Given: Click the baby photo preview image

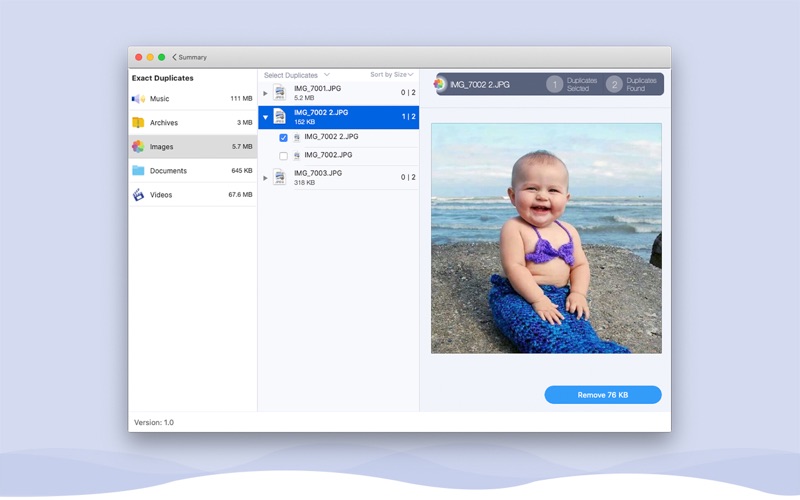Looking at the screenshot, I should pyautogui.click(x=546, y=238).
